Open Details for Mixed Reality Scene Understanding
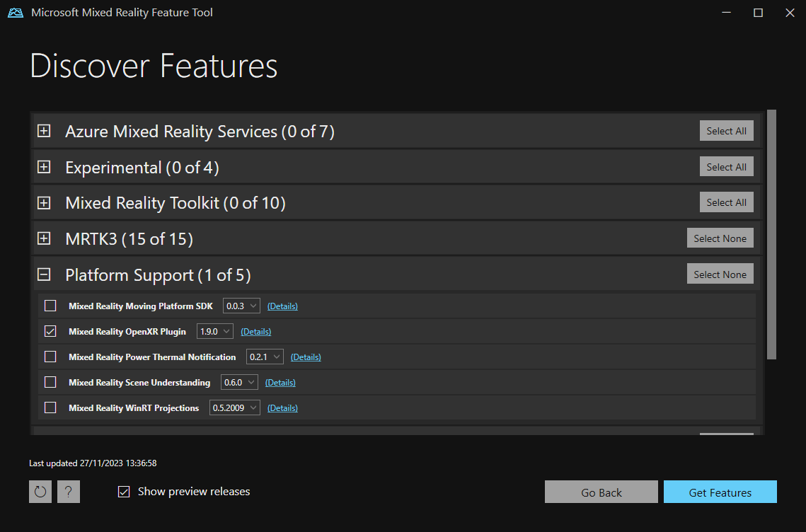Viewport: 806px width, 532px height. (280, 381)
